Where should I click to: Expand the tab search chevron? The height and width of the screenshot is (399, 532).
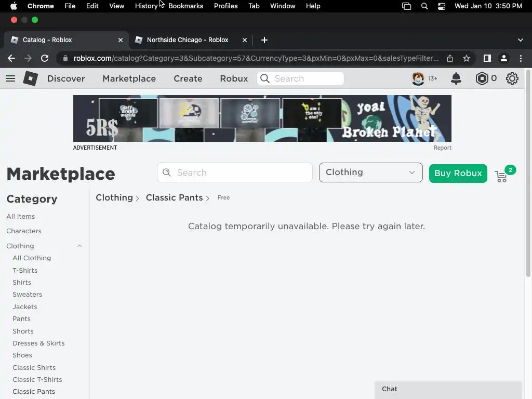[x=520, y=40]
